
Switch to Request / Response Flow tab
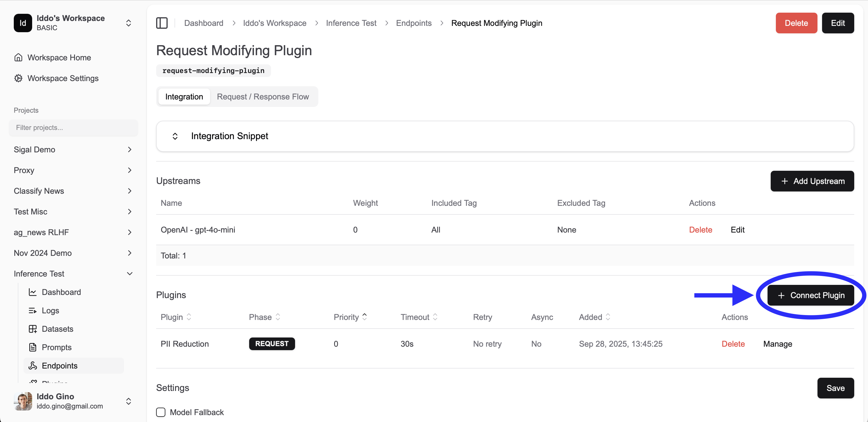click(263, 97)
